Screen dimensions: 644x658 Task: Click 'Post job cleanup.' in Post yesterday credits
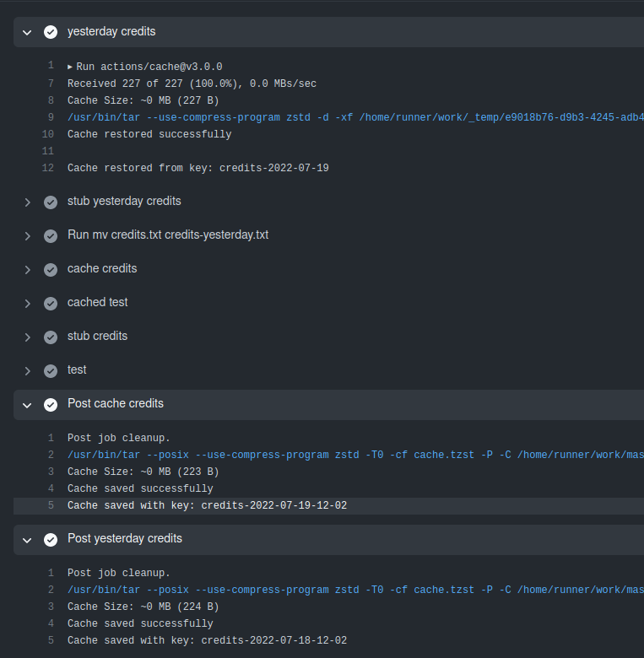click(119, 573)
